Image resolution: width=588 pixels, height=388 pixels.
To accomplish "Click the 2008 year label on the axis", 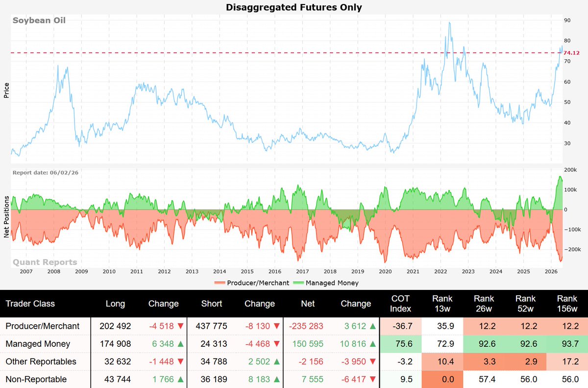I will (53, 271).
